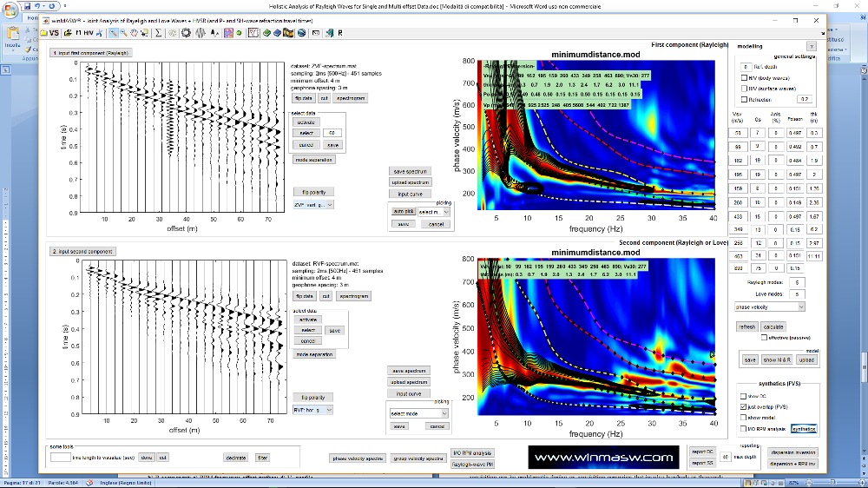Select the pan hand tool

[134, 33]
